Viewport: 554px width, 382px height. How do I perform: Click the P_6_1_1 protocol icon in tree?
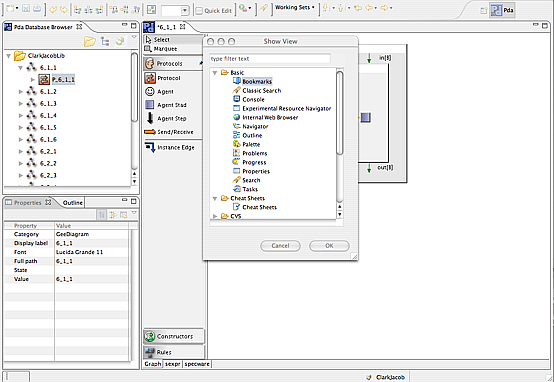[44, 80]
